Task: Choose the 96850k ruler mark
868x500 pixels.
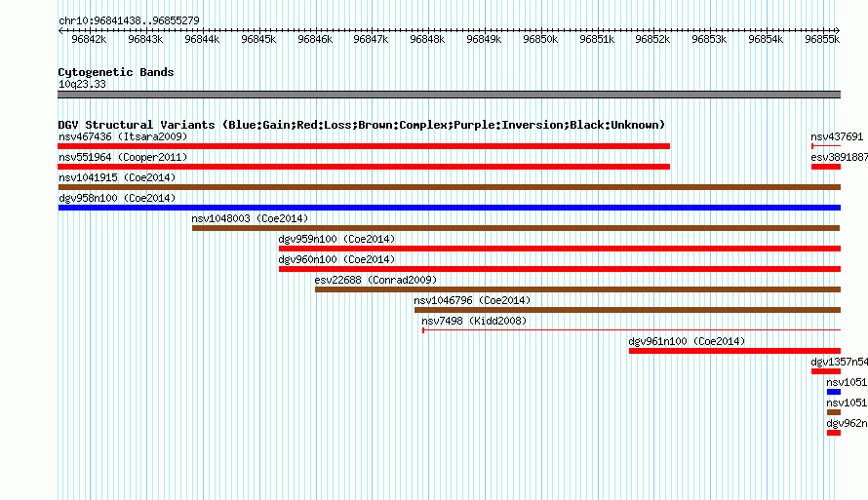Action: pos(540,39)
